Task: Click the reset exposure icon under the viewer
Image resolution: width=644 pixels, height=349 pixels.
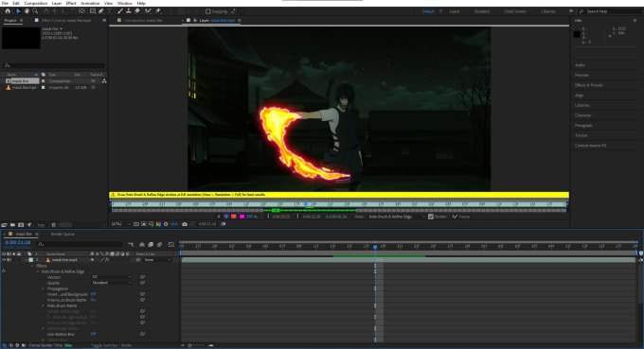Action: click(166, 224)
